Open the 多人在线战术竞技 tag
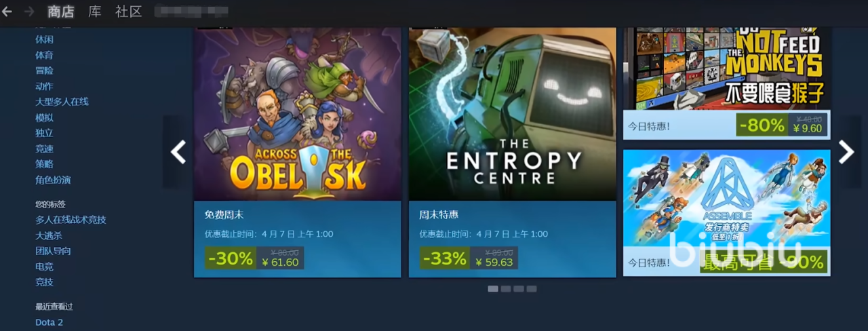Image resolution: width=868 pixels, height=331 pixels. pos(71,220)
